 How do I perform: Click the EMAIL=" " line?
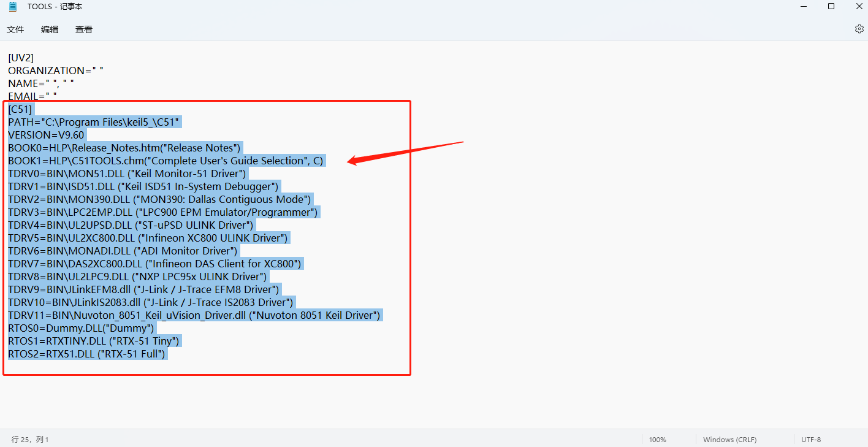[32, 96]
